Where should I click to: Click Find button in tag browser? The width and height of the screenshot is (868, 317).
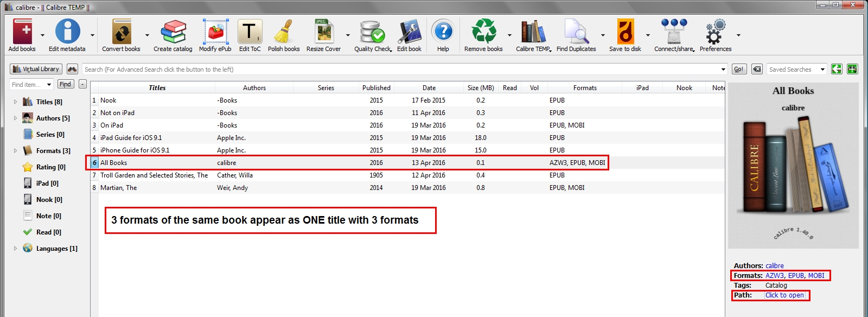point(66,84)
